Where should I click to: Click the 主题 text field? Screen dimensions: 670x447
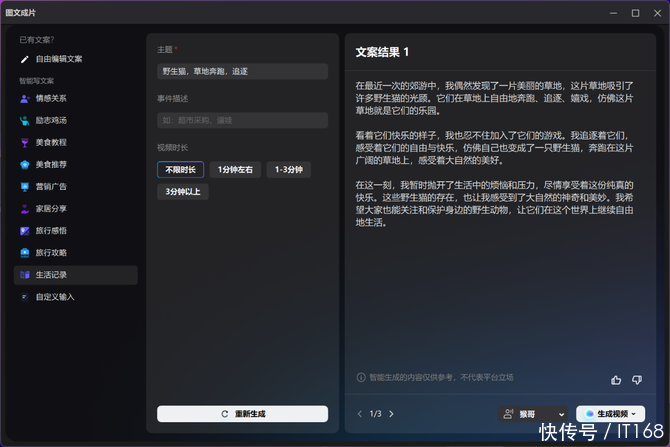coord(242,71)
